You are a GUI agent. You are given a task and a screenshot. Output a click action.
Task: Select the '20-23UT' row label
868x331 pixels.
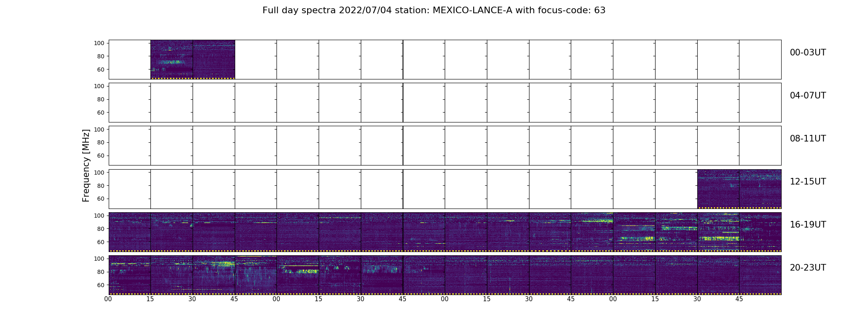[x=808, y=268]
